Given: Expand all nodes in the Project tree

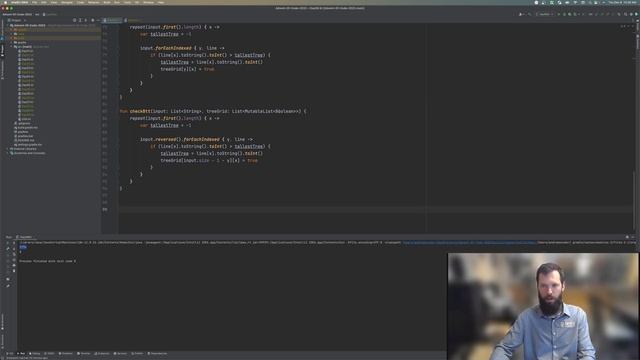Looking at the screenshot, I should tap(80, 20).
